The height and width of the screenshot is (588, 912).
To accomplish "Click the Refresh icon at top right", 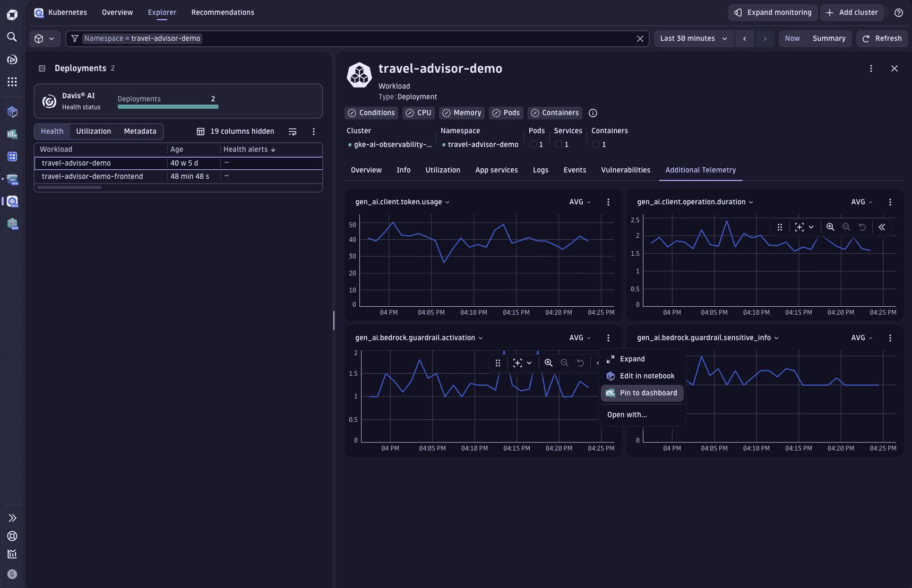I will (x=866, y=38).
